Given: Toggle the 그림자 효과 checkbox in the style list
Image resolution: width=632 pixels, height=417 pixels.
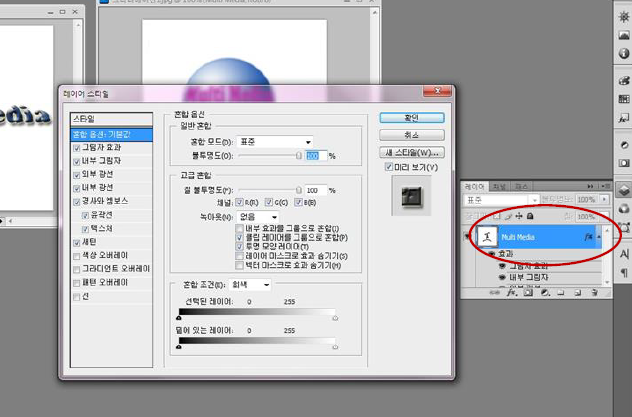Looking at the screenshot, I should click(x=77, y=148).
